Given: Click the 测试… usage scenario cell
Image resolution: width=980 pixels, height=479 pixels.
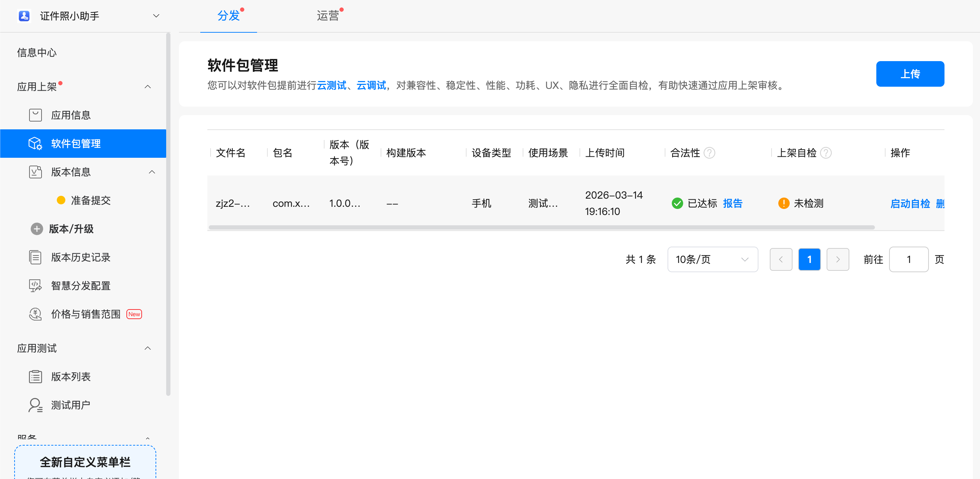Looking at the screenshot, I should coord(543,203).
